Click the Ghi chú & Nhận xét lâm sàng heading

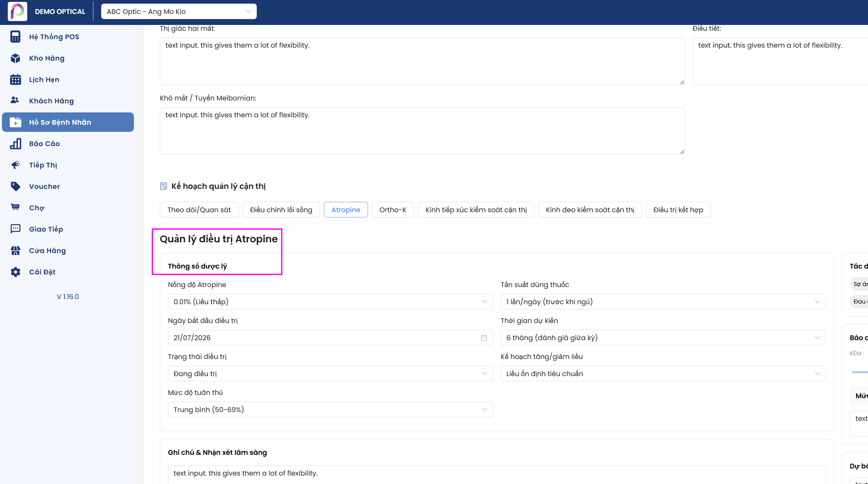[x=217, y=452]
